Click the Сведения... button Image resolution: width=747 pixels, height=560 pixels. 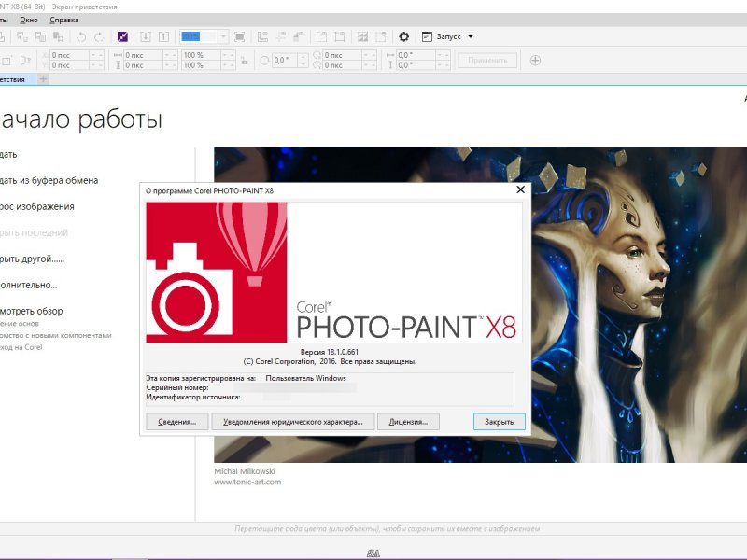(x=176, y=422)
